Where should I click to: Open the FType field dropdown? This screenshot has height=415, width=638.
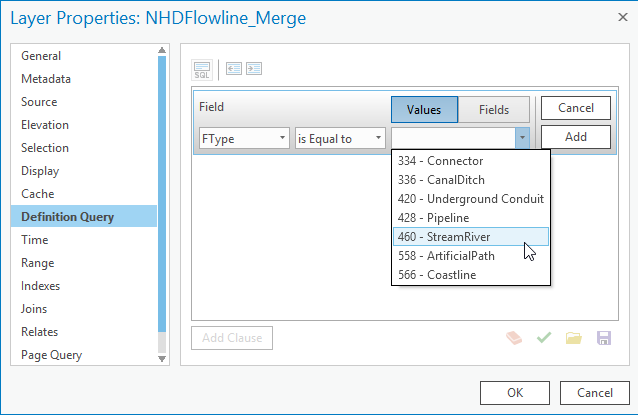(244, 138)
